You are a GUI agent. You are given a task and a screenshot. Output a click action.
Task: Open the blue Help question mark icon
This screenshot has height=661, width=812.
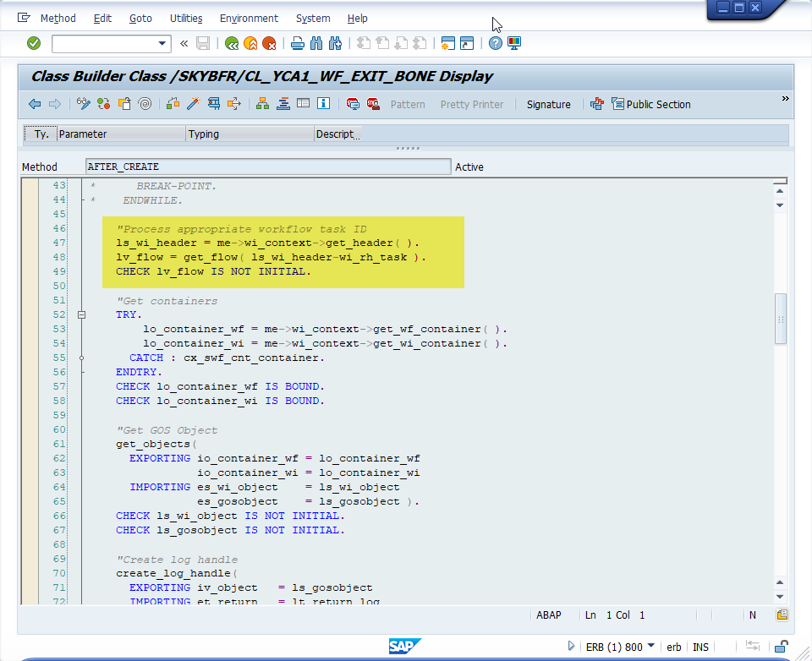pyautogui.click(x=496, y=43)
